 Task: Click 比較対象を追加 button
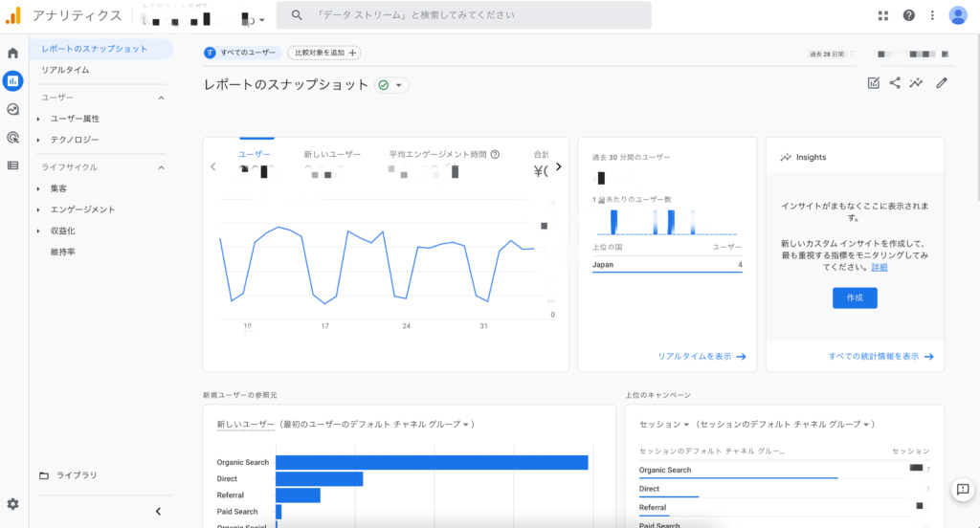click(324, 53)
